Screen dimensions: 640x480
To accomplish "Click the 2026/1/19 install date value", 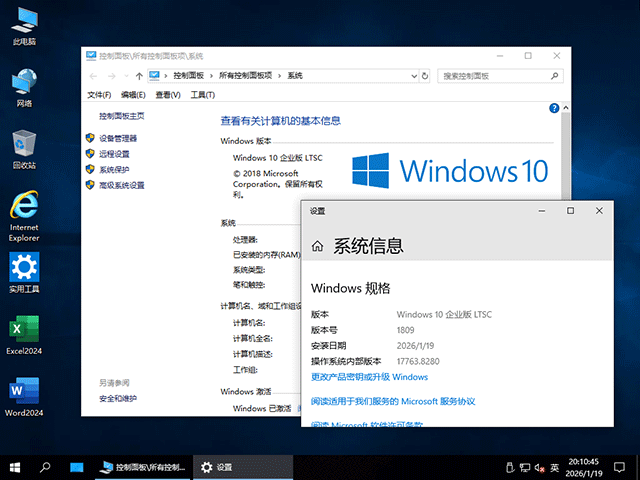I will [415, 346].
